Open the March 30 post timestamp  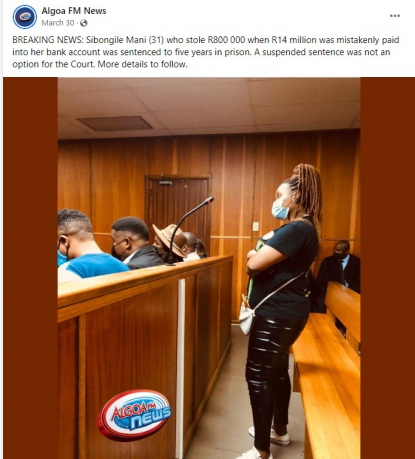pos(58,23)
